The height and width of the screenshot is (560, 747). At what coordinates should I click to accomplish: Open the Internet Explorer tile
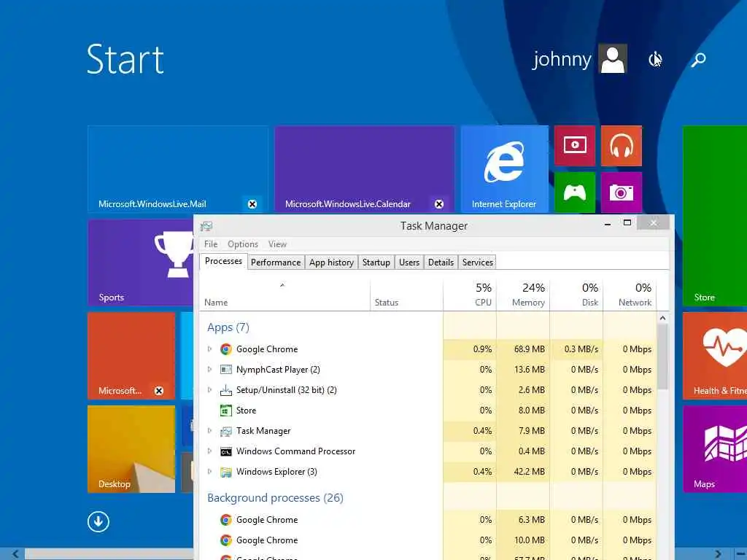pyautogui.click(x=505, y=168)
